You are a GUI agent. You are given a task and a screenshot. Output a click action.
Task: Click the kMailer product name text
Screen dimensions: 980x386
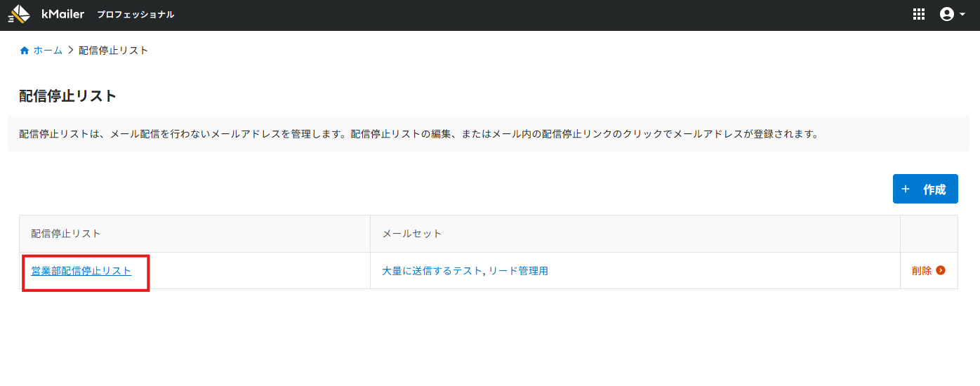pyautogui.click(x=63, y=14)
